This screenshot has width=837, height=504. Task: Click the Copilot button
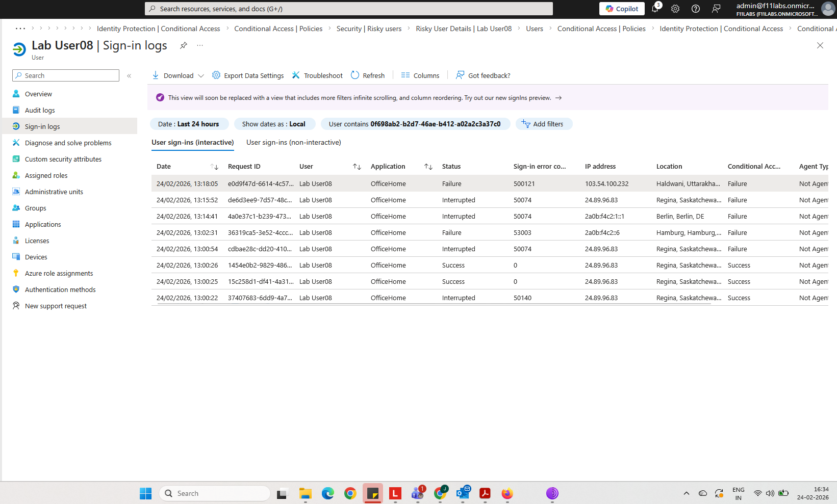[622, 9]
